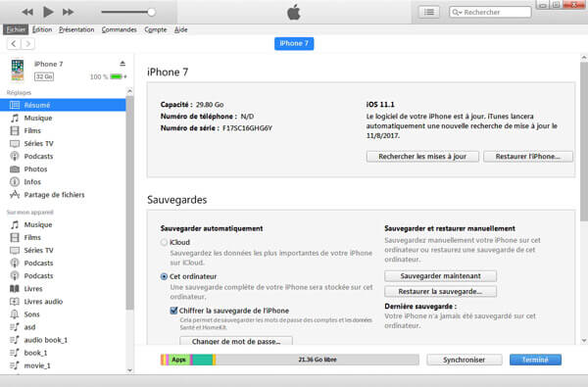
Task: Click main pane scroll up arrow
Action: 584,58
